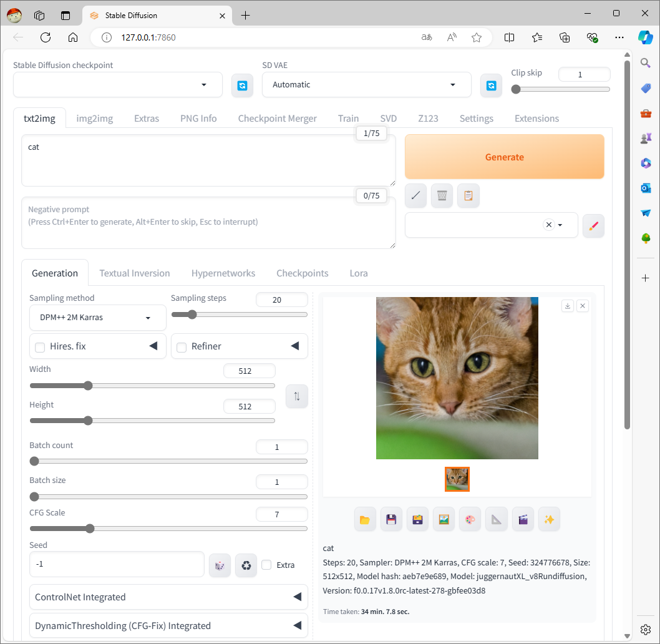Send image to SVD with clapperboard icon

click(x=523, y=520)
